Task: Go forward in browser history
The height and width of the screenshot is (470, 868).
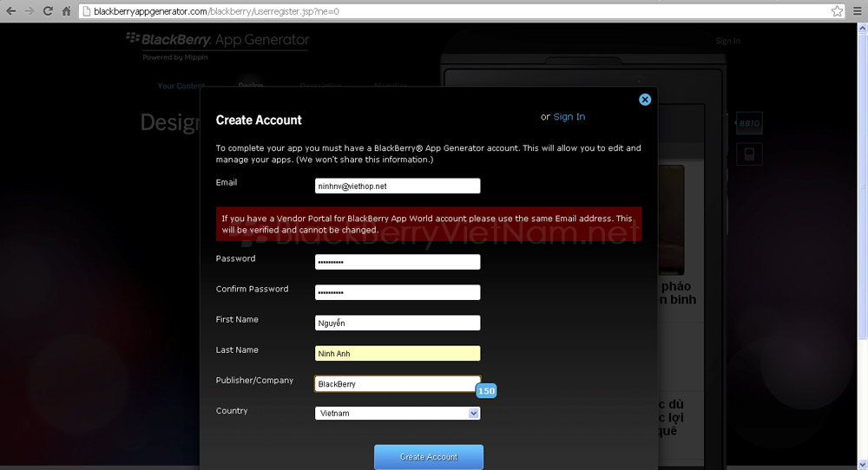Action: pyautogui.click(x=30, y=11)
